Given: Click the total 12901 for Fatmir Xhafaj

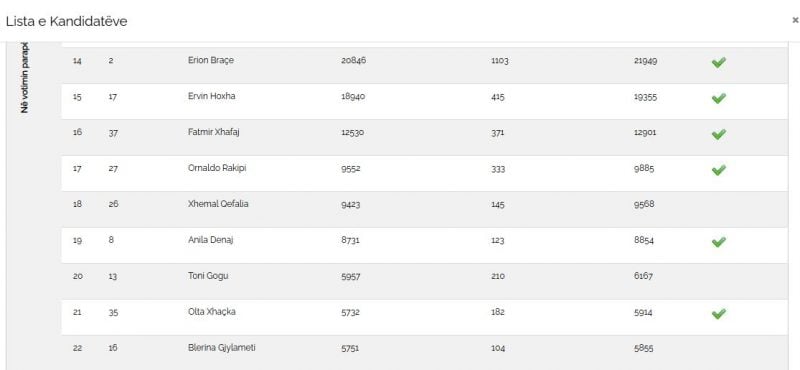Looking at the screenshot, I should point(645,132).
